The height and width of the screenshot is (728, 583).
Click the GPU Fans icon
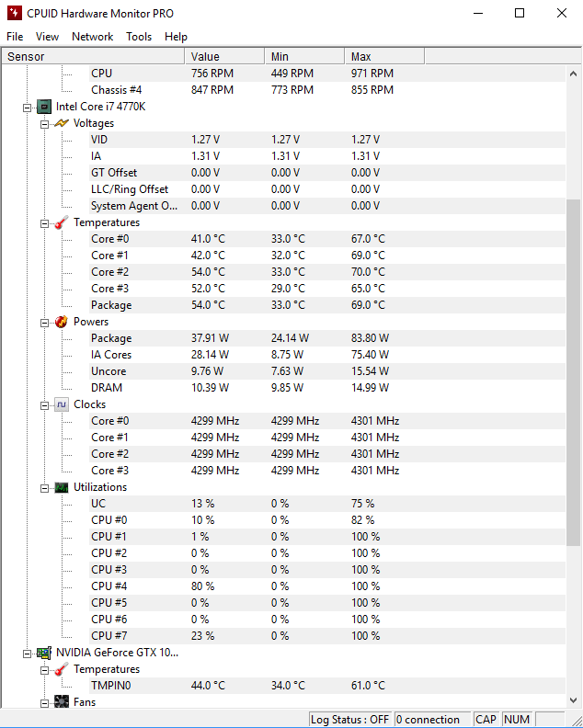tap(62, 701)
